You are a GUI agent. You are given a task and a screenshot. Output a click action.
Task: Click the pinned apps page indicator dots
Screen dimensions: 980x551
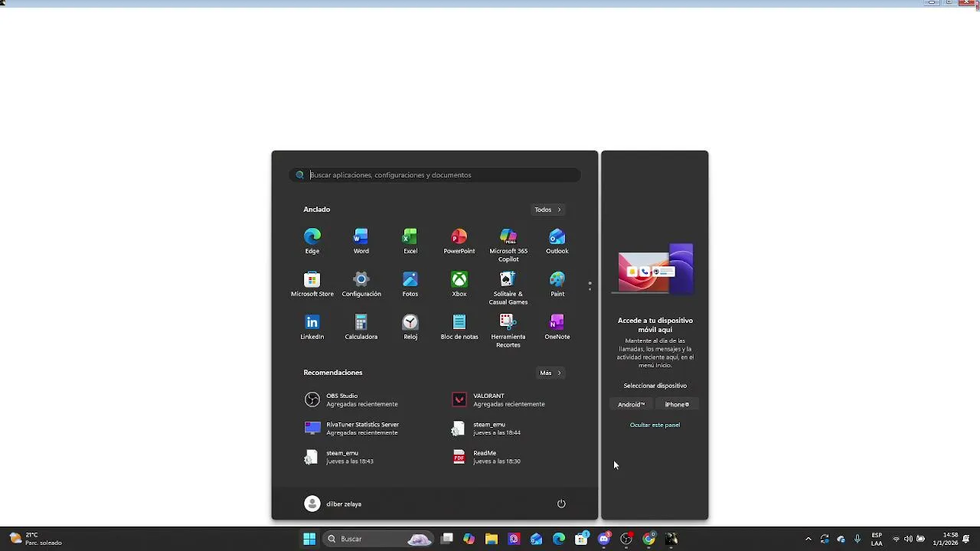coord(590,285)
